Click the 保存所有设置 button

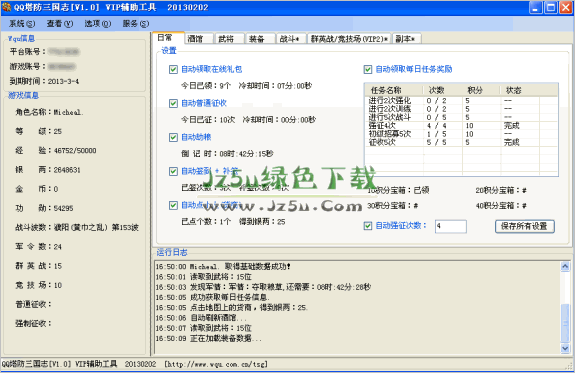tap(524, 226)
